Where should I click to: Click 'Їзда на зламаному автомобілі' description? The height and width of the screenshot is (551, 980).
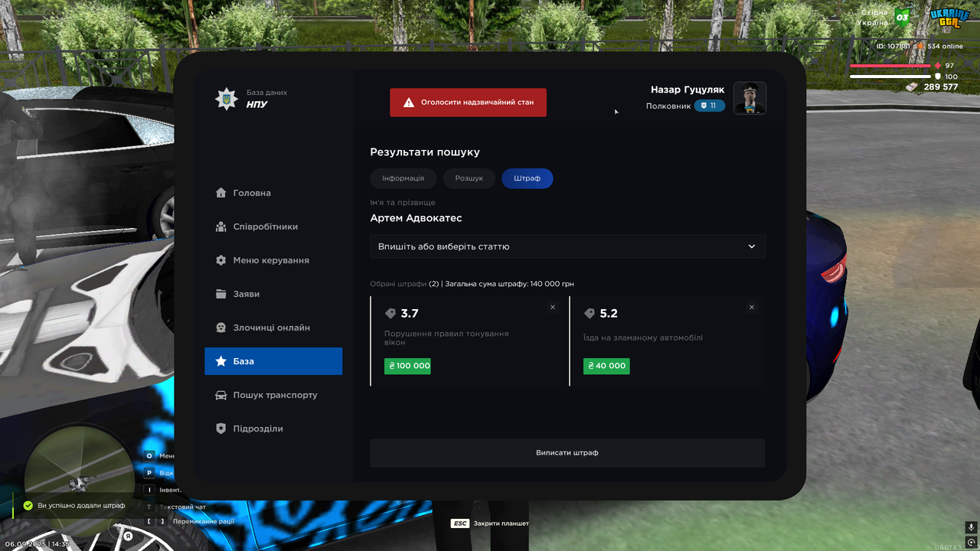tap(643, 337)
